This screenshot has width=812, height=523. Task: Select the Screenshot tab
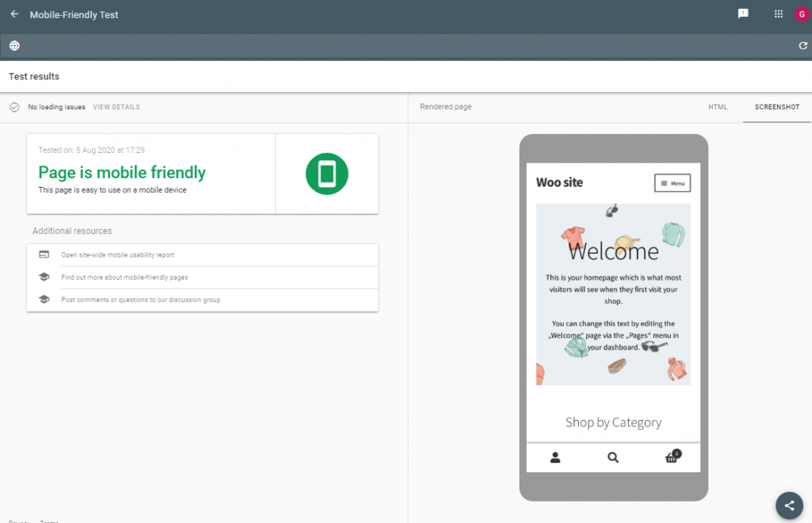[776, 107]
